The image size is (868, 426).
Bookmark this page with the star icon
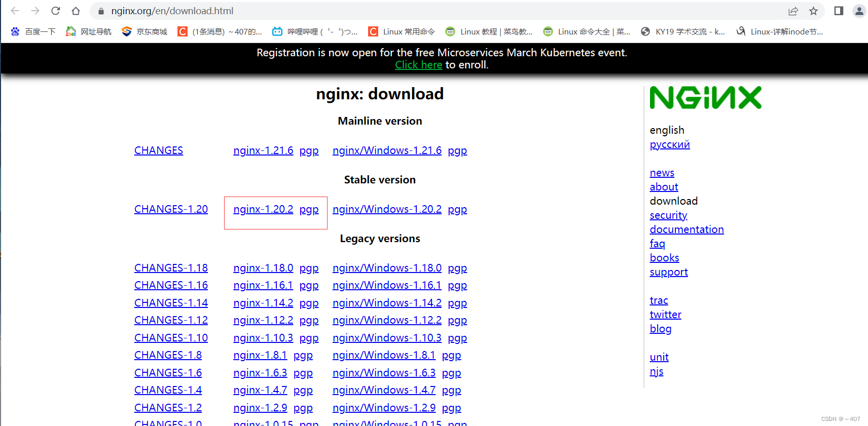[813, 11]
